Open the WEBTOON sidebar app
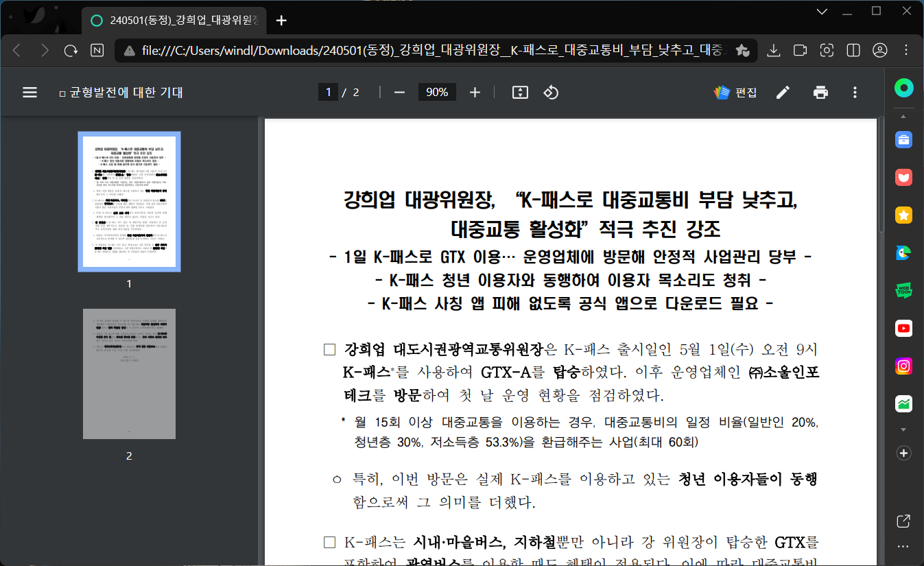The height and width of the screenshot is (566, 924). [904, 291]
